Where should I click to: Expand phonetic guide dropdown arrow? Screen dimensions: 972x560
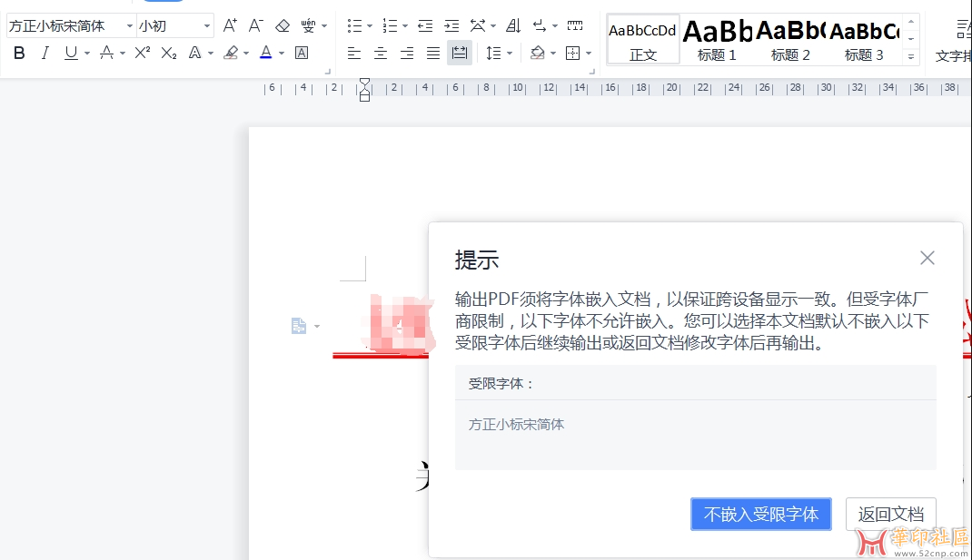pos(324,26)
